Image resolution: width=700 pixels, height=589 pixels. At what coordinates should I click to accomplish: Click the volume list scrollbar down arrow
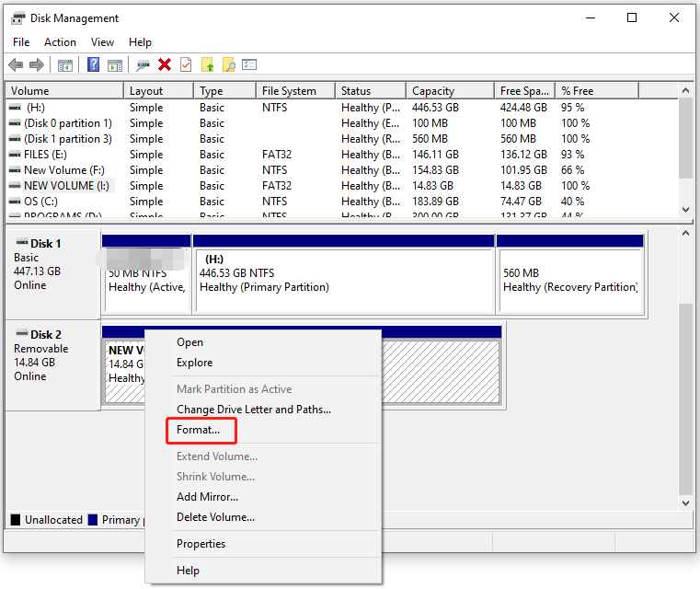point(685,210)
